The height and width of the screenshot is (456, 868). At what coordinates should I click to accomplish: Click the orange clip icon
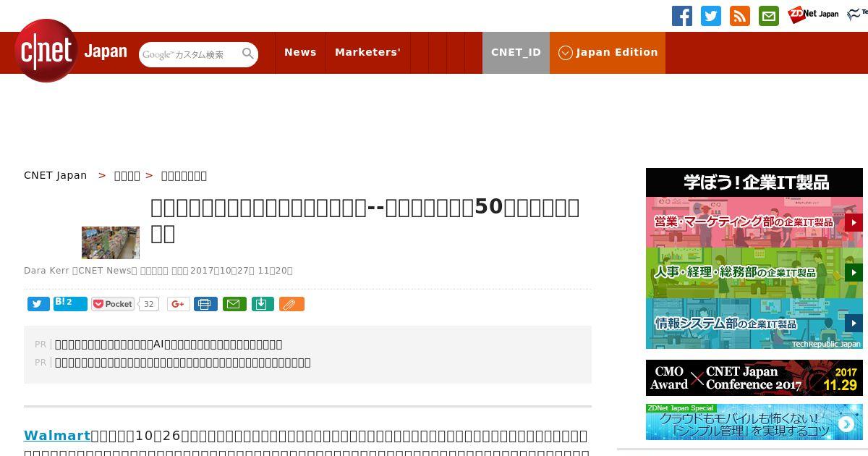point(292,304)
